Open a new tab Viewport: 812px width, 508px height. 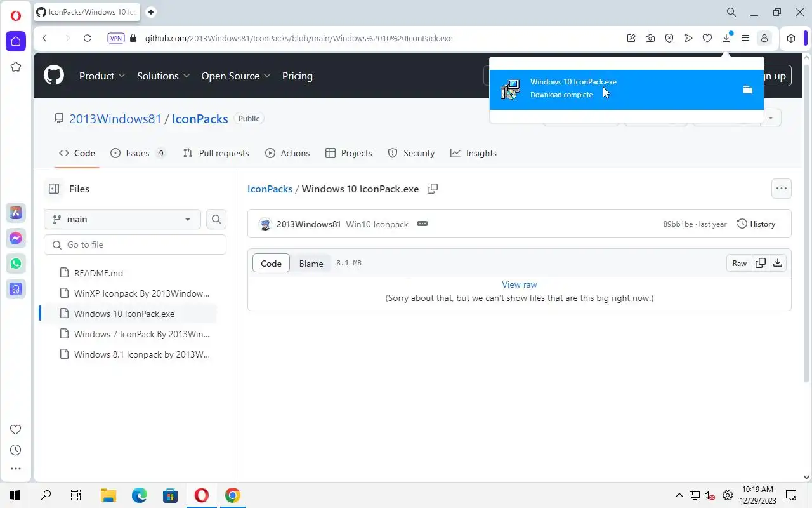point(151,12)
